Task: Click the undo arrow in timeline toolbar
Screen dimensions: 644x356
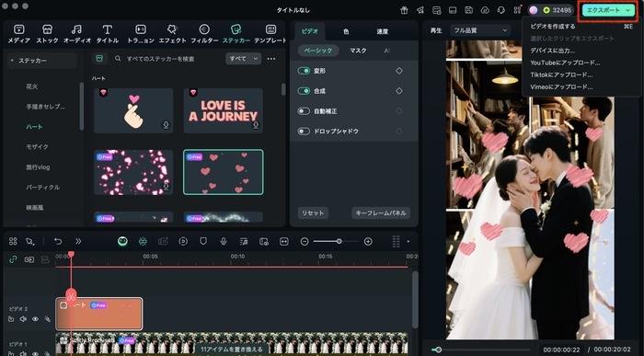Action: point(58,241)
